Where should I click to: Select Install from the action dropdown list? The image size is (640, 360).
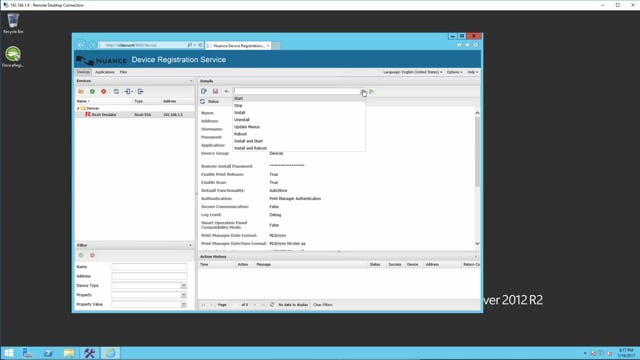pyautogui.click(x=240, y=113)
